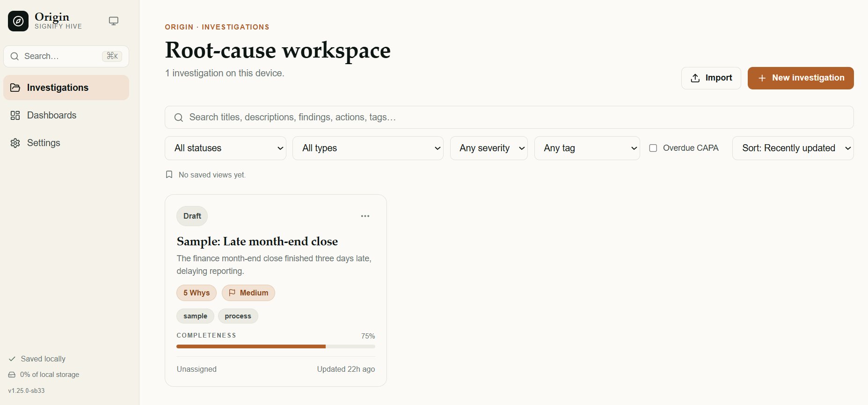Screen dimensions: 868x405
Task: Click the Settings gear icon
Action: point(15,143)
